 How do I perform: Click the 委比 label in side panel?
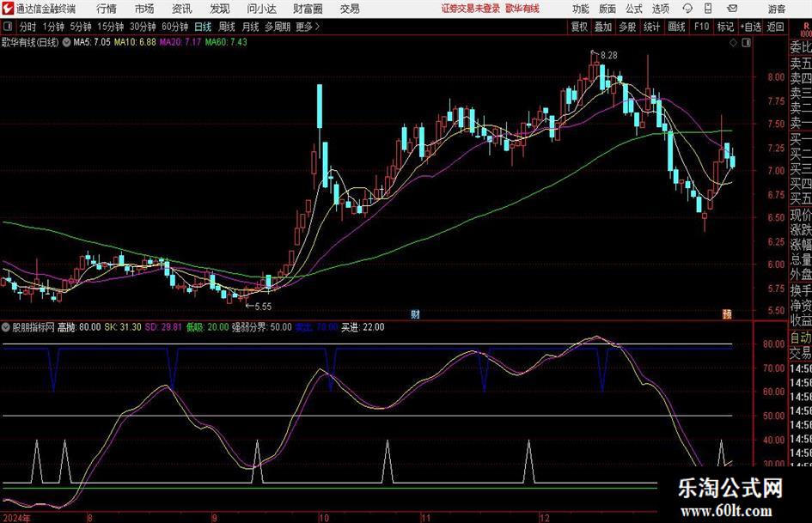801,47
